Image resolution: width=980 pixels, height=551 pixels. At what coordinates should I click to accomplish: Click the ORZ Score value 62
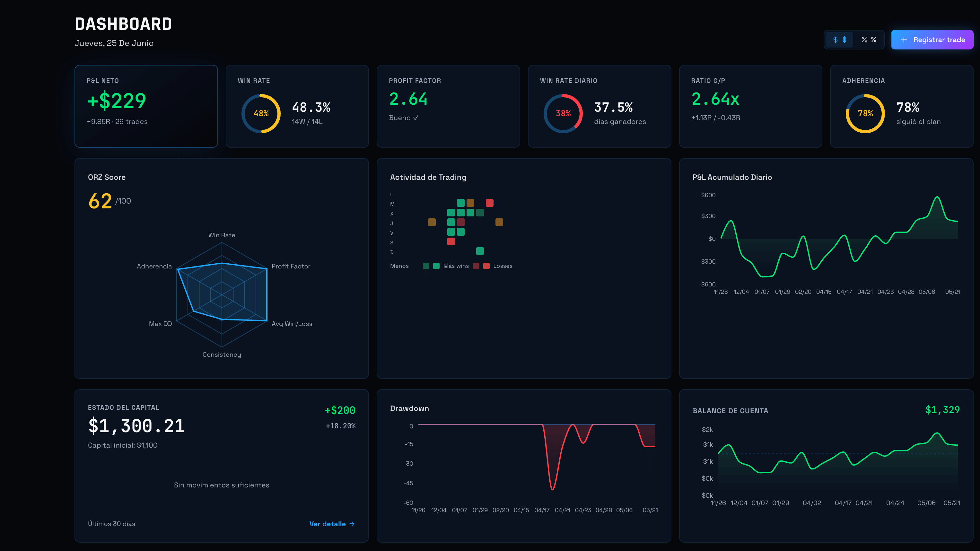pos(100,201)
